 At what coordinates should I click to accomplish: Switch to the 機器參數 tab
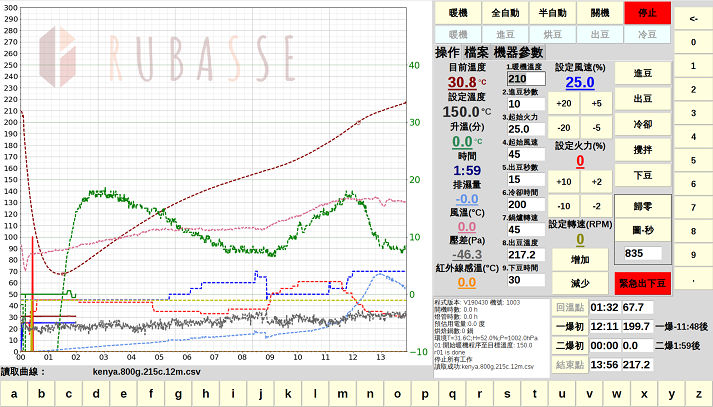click(x=519, y=52)
